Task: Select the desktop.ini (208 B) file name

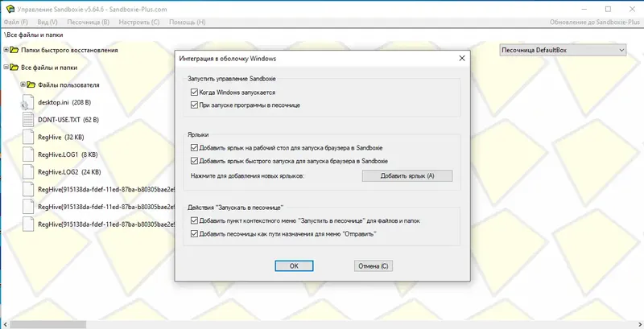Action: (x=64, y=102)
